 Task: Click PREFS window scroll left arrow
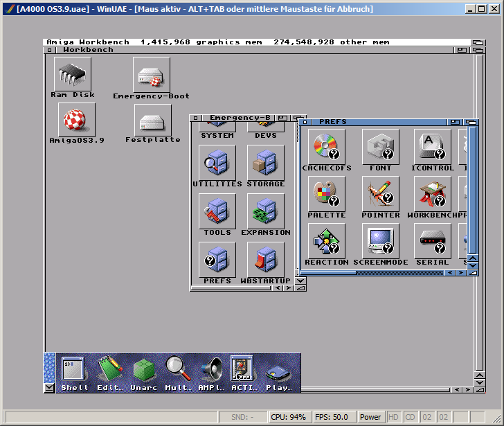tap(450, 273)
